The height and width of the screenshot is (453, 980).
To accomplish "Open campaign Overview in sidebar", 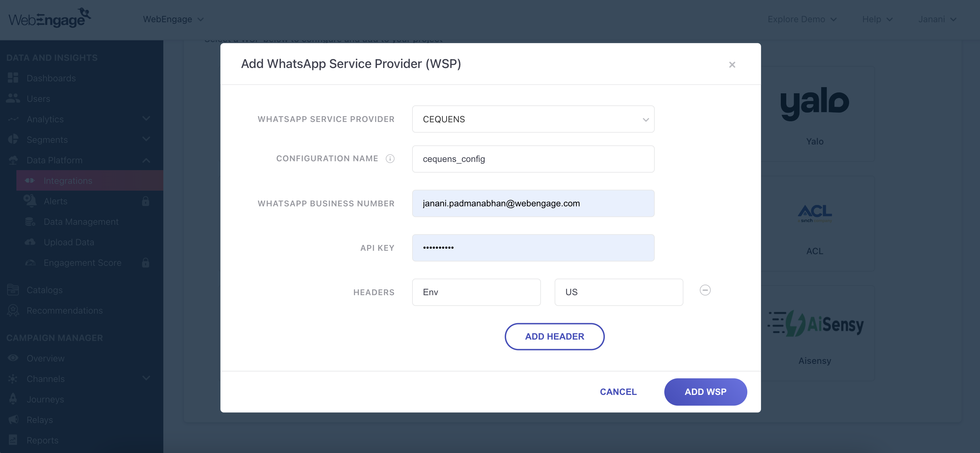I will click(46, 358).
